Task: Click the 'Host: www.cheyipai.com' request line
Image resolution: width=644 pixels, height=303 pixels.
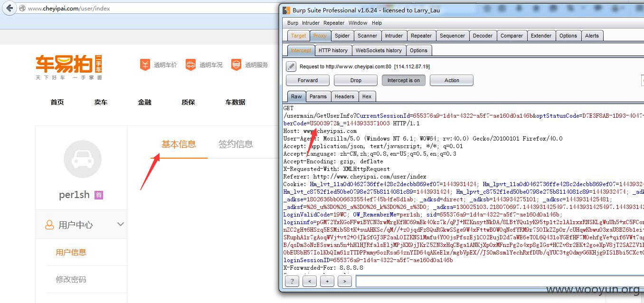Action: (320, 131)
